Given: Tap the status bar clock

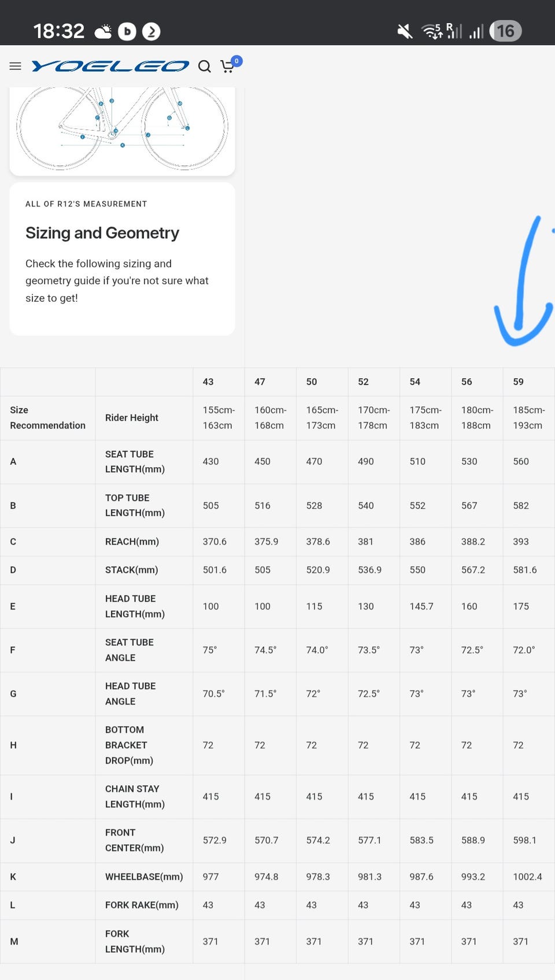Looking at the screenshot, I should 59,31.
